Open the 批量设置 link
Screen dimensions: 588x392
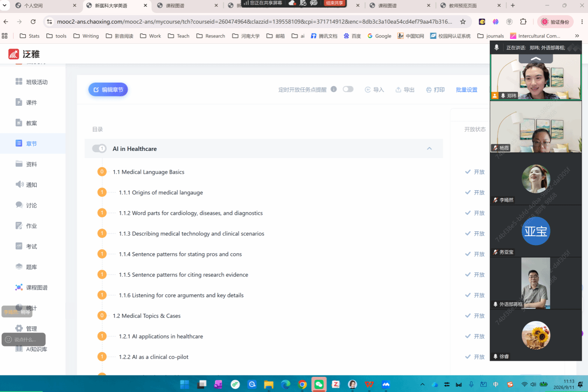pyautogui.click(x=466, y=90)
